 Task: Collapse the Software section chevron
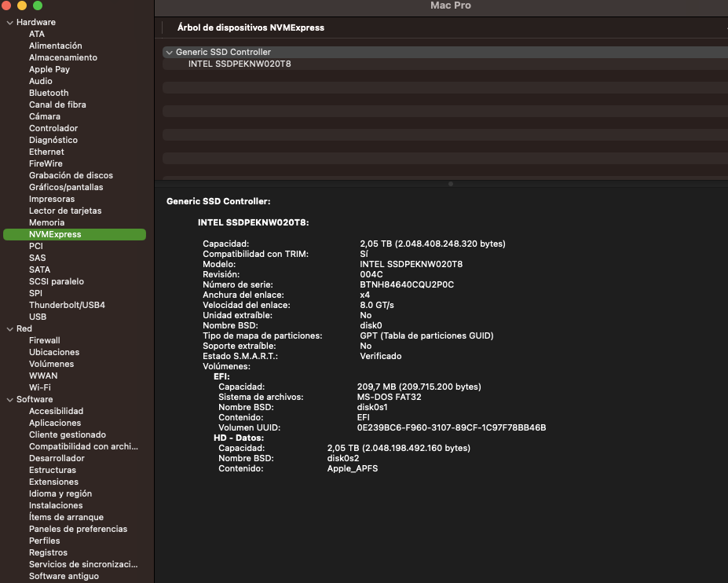tap(9, 399)
